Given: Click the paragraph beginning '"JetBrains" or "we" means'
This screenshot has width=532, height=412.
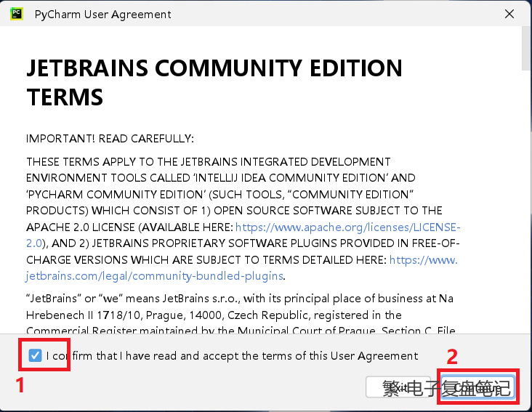Looking at the screenshot, I should click(x=240, y=315).
